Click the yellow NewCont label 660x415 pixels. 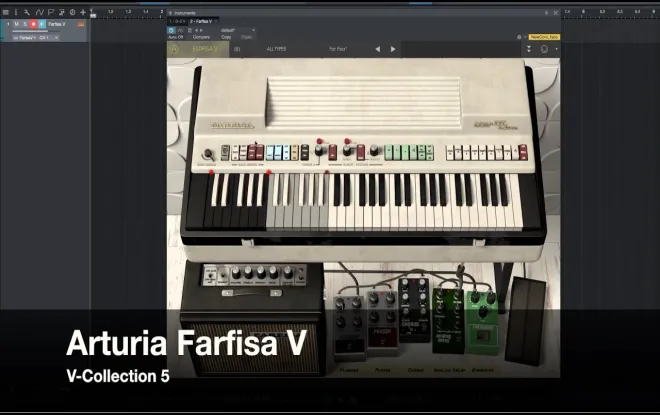544,37
